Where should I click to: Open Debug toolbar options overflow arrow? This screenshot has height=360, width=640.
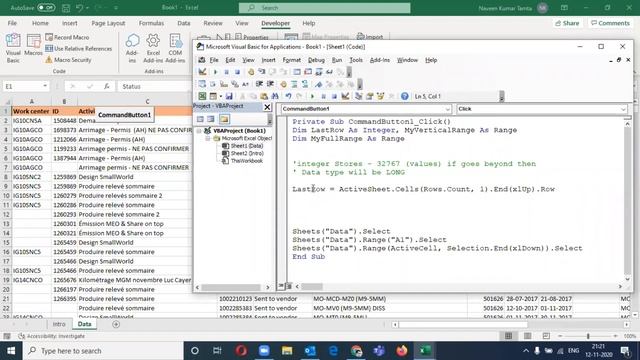[349, 72]
